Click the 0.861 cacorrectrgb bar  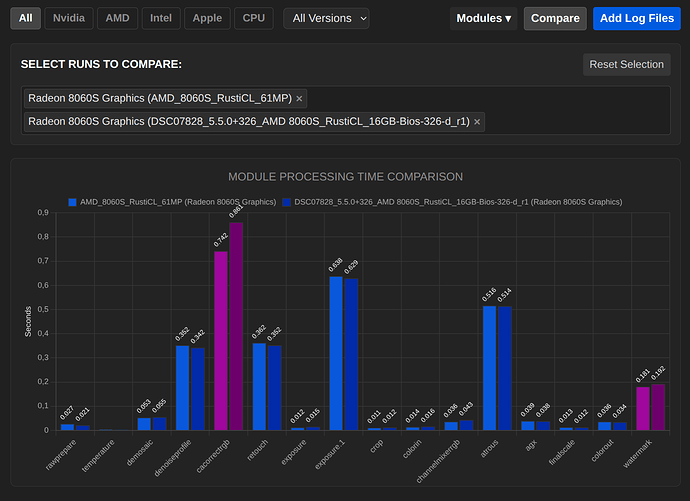(x=236, y=326)
